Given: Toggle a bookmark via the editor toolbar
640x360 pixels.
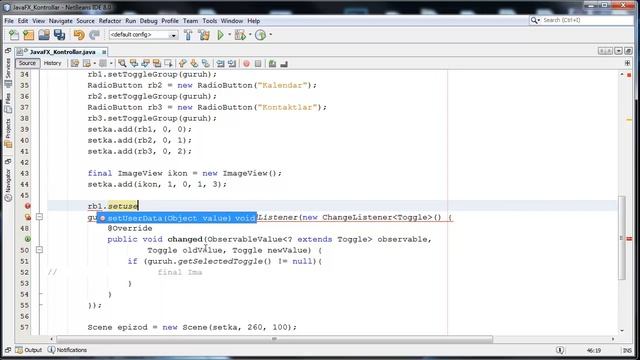Looking at the screenshot, I should point(206,64).
